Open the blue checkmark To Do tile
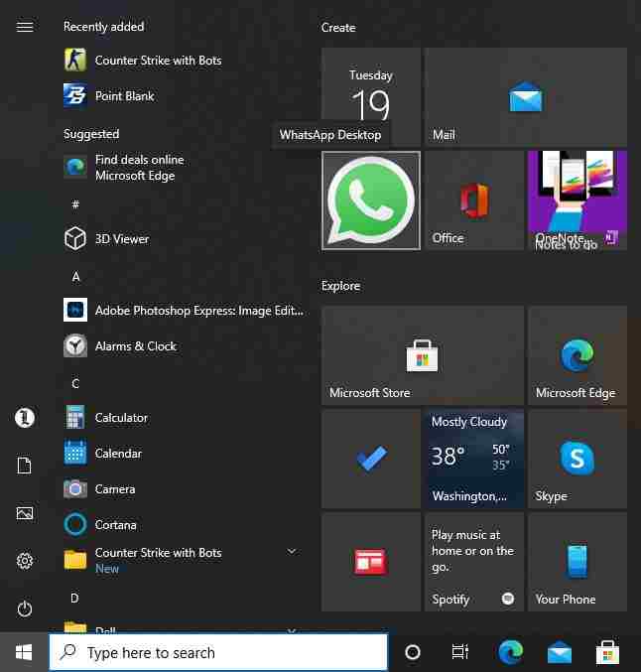This screenshot has width=641, height=672. (x=371, y=459)
